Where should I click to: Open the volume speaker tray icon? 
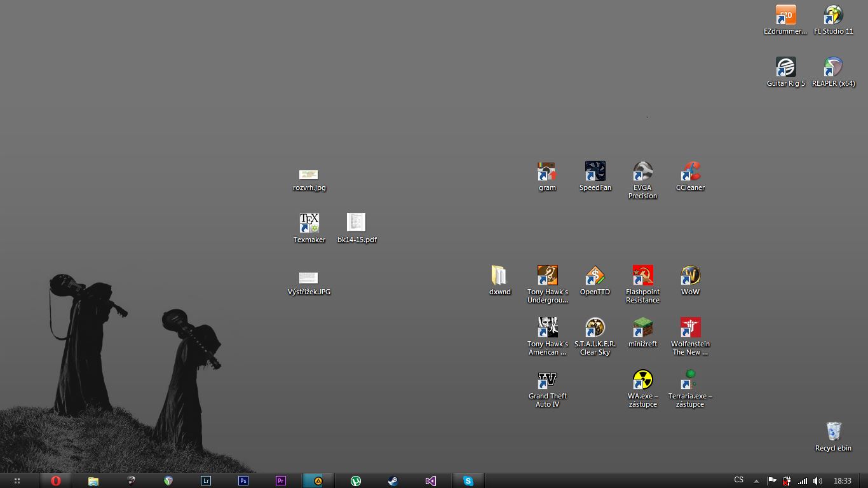tap(818, 481)
